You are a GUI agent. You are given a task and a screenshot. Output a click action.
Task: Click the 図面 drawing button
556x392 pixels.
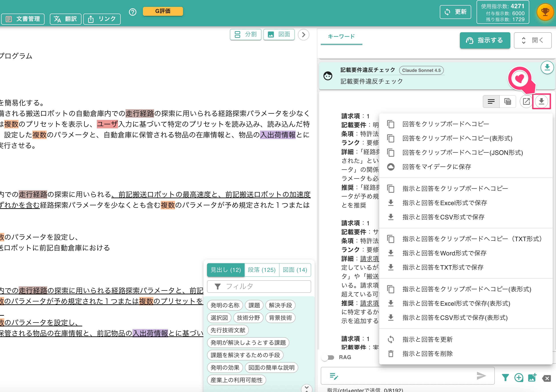[x=279, y=35]
